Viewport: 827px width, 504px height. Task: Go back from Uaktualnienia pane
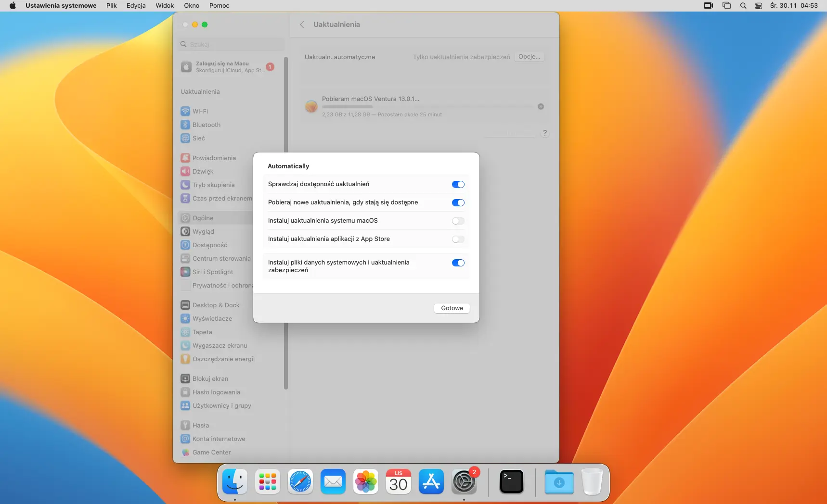(302, 25)
